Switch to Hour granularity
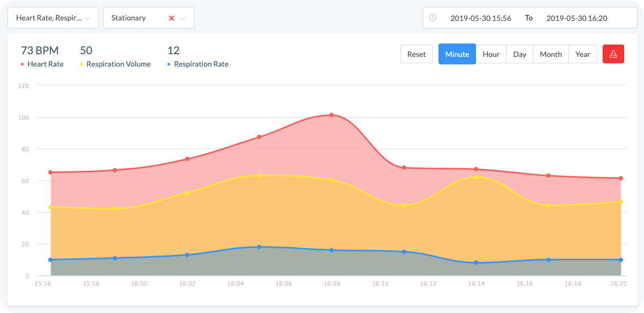 click(x=491, y=54)
